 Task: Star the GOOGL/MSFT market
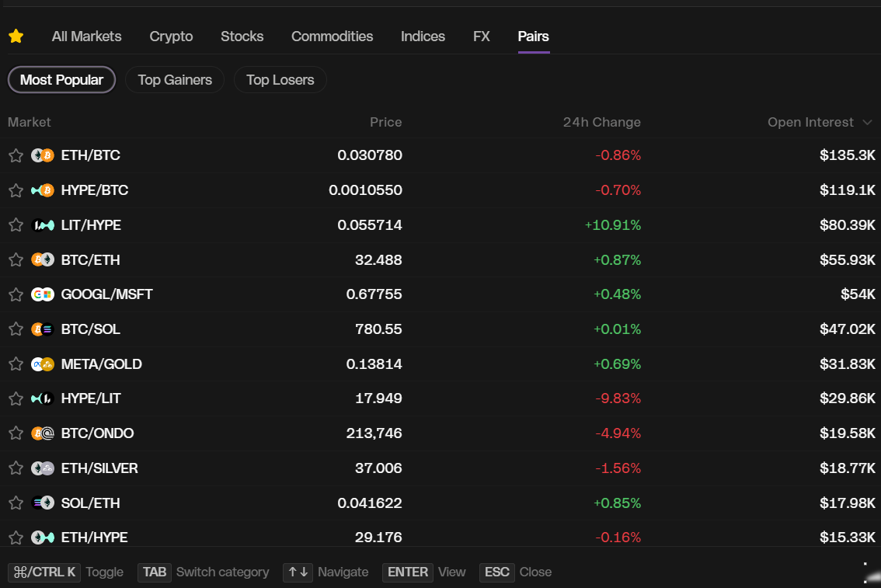tap(16, 294)
